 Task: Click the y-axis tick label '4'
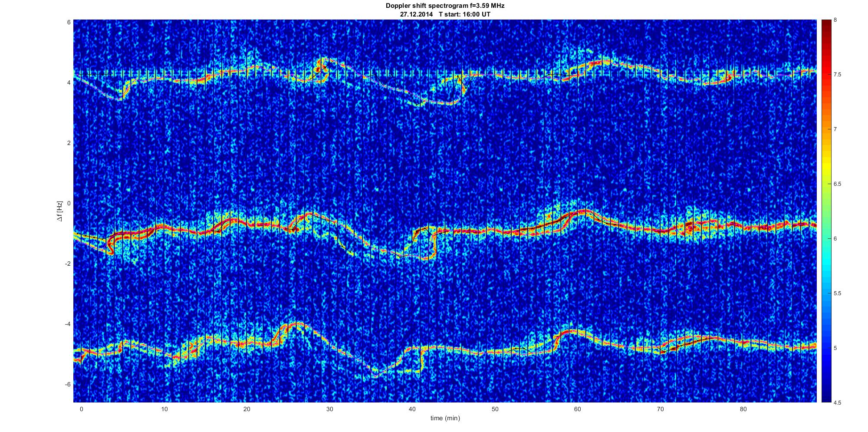tap(69, 82)
